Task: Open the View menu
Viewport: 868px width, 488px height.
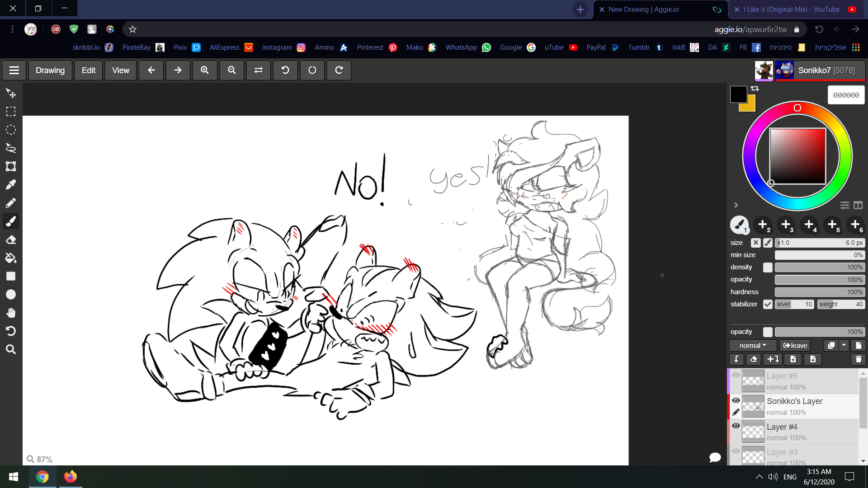Action: click(x=120, y=70)
